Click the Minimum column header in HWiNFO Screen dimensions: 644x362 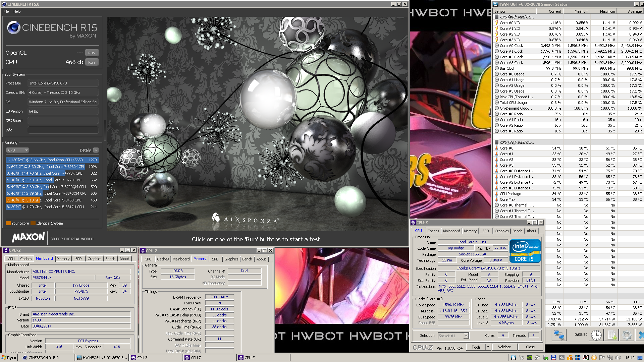coord(577,11)
